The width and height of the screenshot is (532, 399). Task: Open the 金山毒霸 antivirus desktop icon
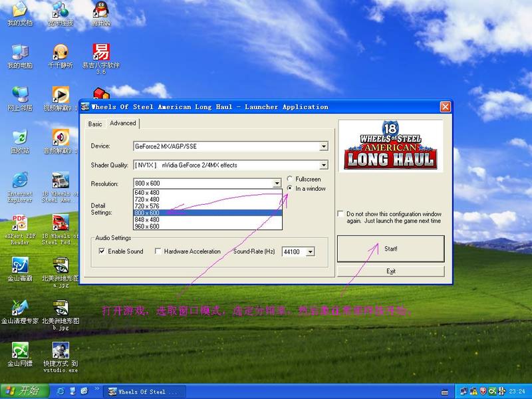coord(20,265)
